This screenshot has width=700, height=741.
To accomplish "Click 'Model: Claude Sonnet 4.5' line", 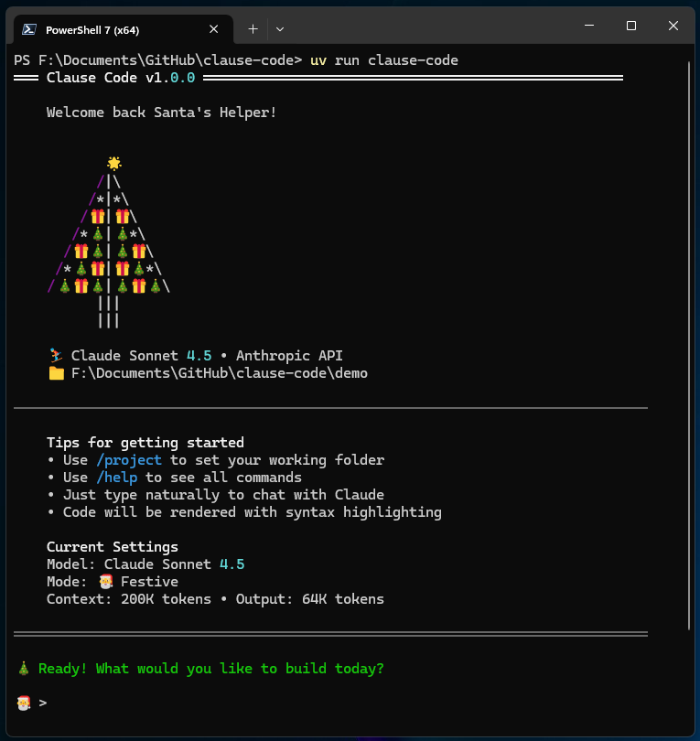I will [145, 564].
